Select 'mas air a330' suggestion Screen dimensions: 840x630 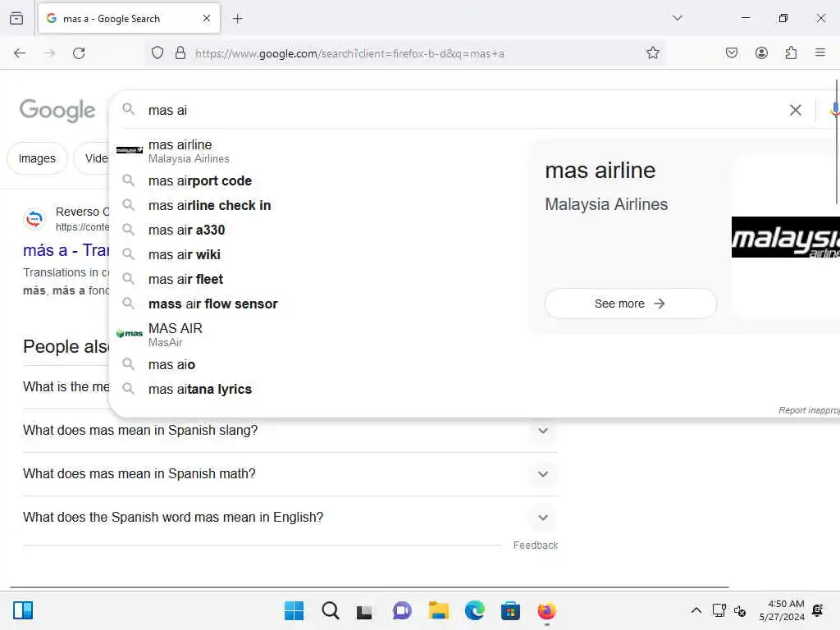coord(319,231)
